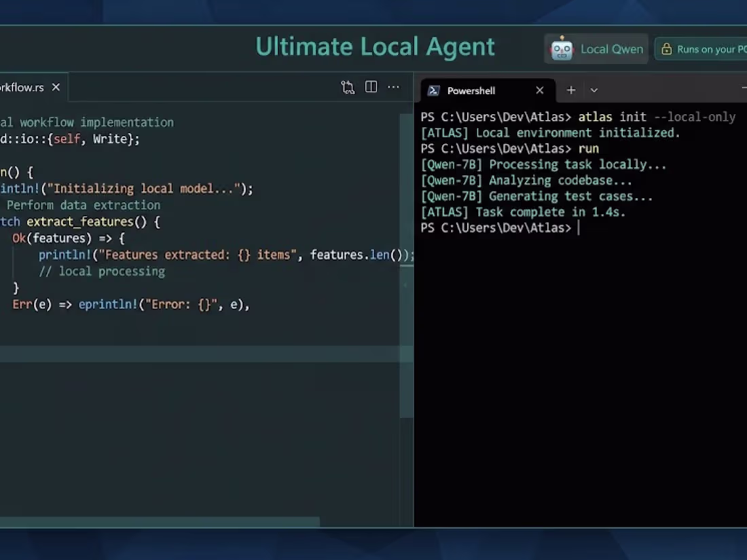
Task: Toggle the split editor icon
Action: pos(371,87)
